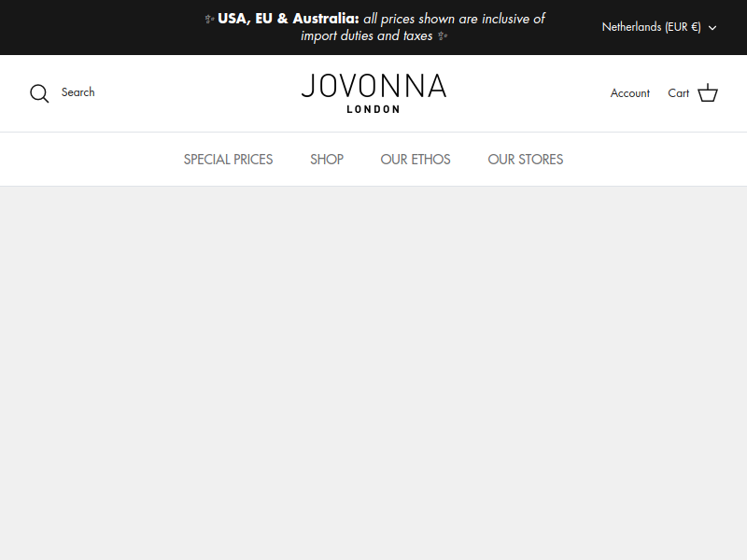Image resolution: width=747 pixels, height=560 pixels.
Task: Click the empty gray content area
Action: click(373, 373)
